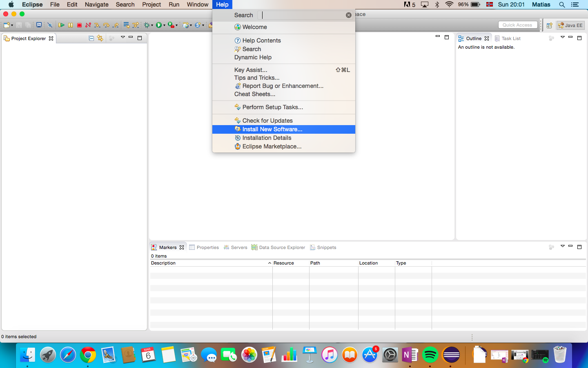
Task: Expand the New Servlet dropdown arrow
Action: coord(203,25)
